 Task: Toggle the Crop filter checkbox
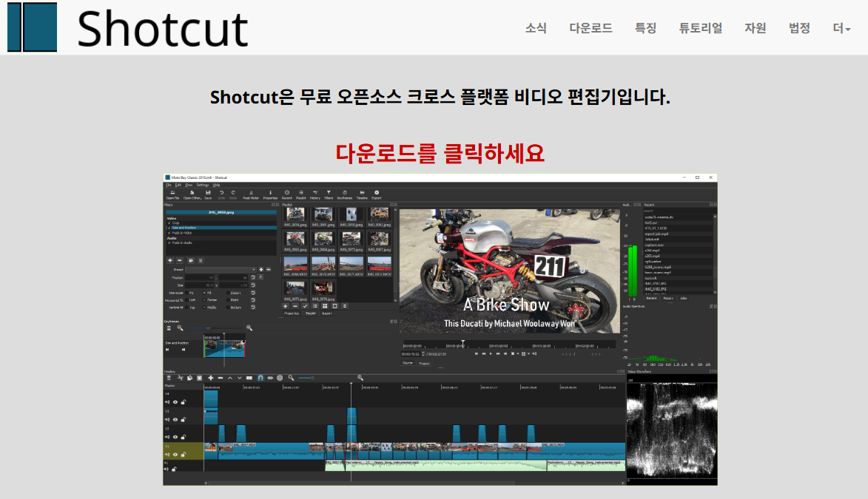(x=169, y=223)
